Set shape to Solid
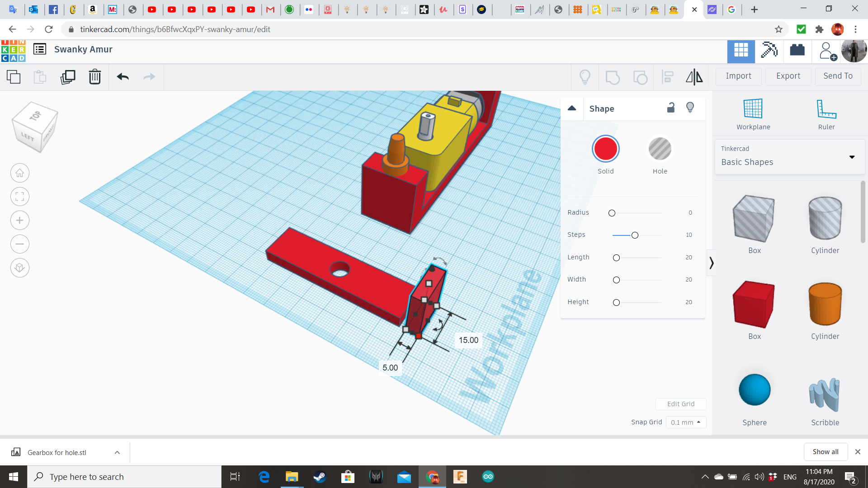The height and width of the screenshot is (488, 868). pyautogui.click(x=605, y=149)
